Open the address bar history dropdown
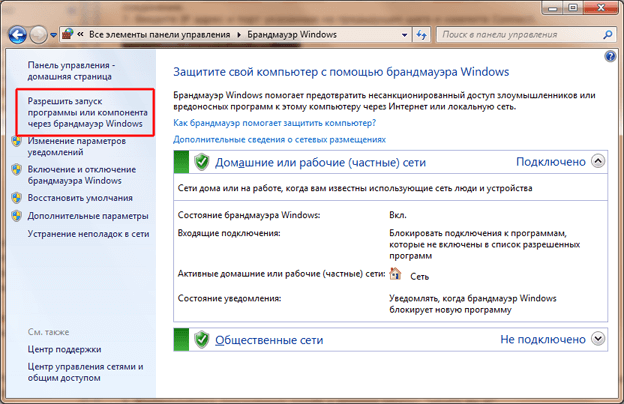The image size is (624, 404). [x=404, y=35]
